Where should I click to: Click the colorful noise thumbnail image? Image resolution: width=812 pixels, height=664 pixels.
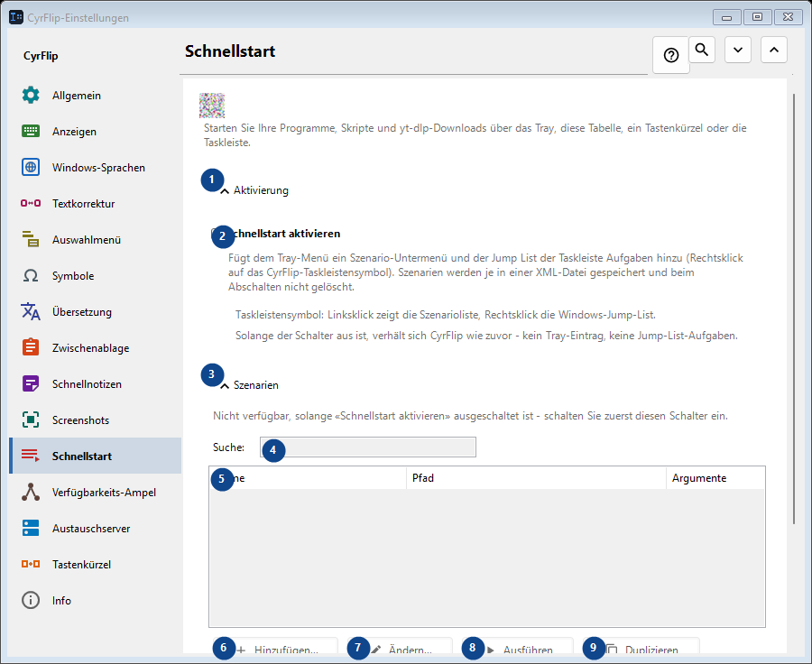click(x=212, y=106)
